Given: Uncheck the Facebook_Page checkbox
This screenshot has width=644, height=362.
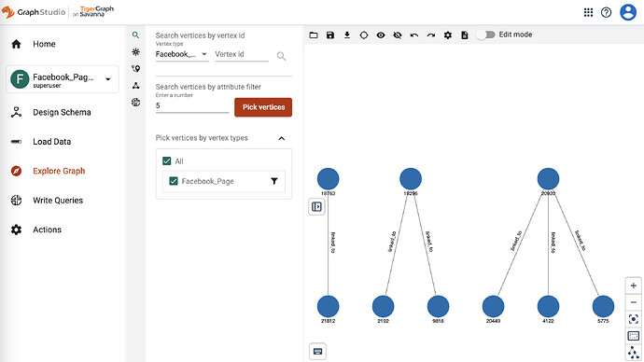Looking at the screenshot, I should [174, 181].
